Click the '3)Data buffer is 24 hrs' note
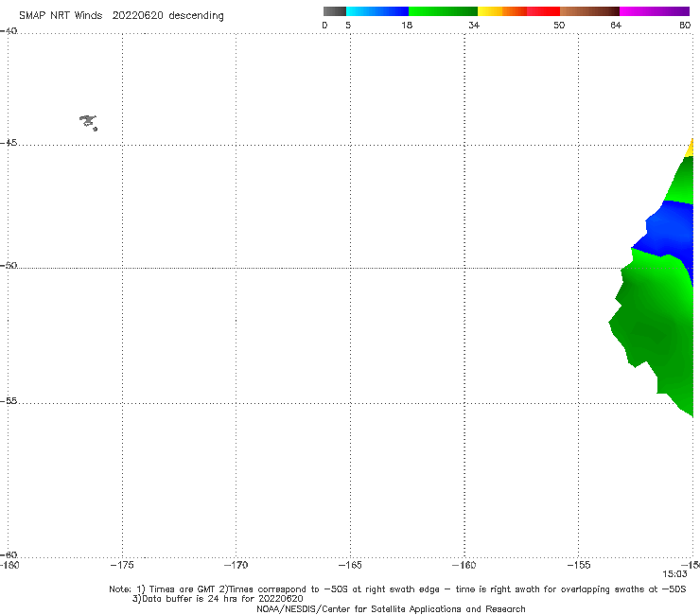The image size is (700, 615). coord(218,599)
